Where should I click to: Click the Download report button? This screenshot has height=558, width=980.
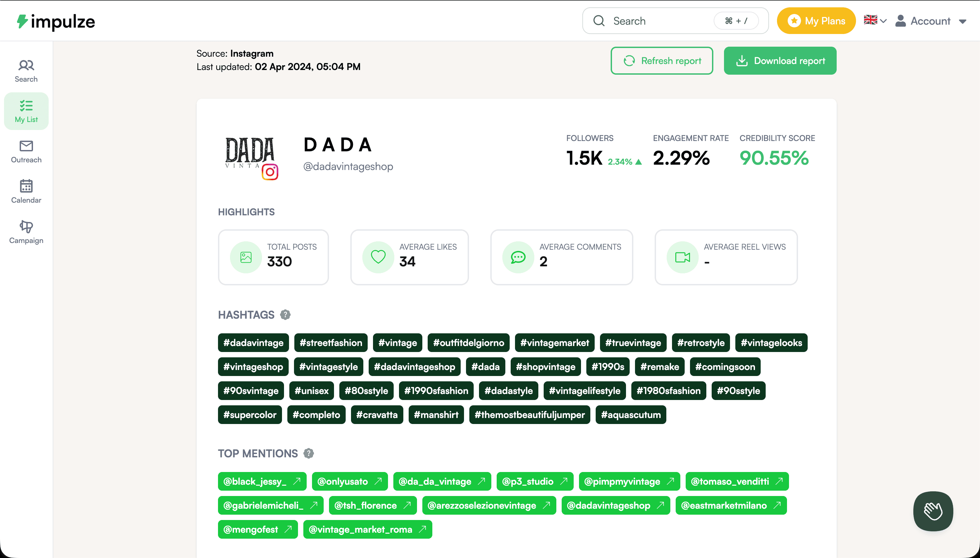pos(780,61)
